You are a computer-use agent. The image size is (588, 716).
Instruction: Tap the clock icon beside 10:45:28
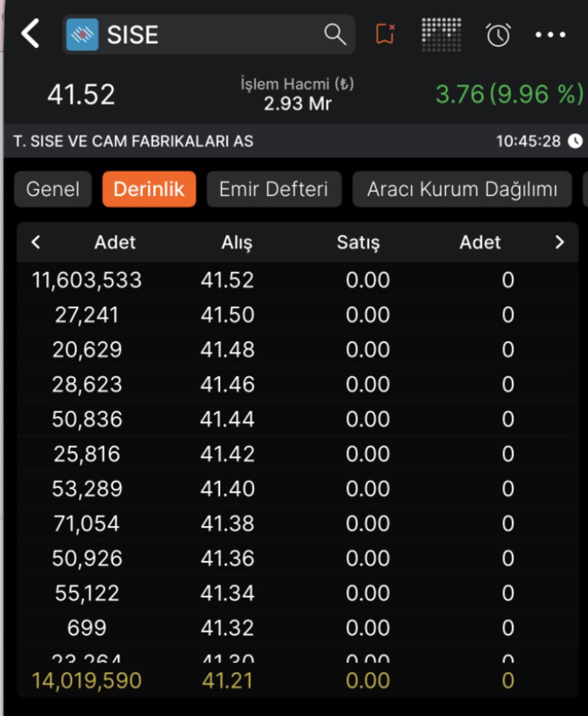point(575,141)
